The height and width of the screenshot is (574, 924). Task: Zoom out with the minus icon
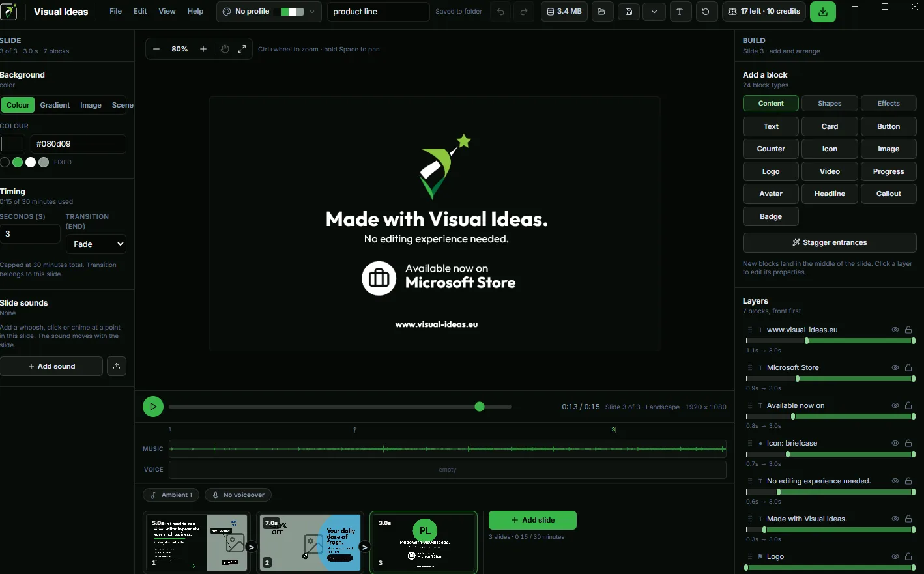tap(156, 49)
